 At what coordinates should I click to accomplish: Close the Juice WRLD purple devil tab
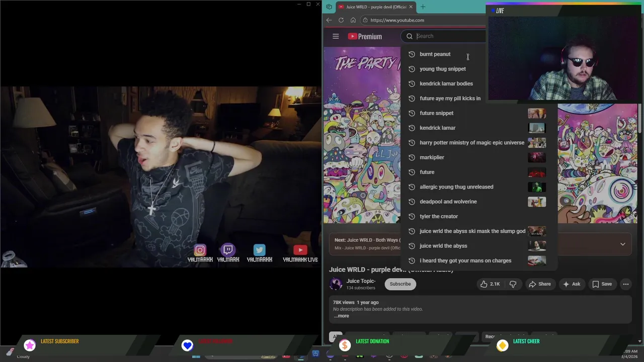pyautogui.click(x=411, y=7)
